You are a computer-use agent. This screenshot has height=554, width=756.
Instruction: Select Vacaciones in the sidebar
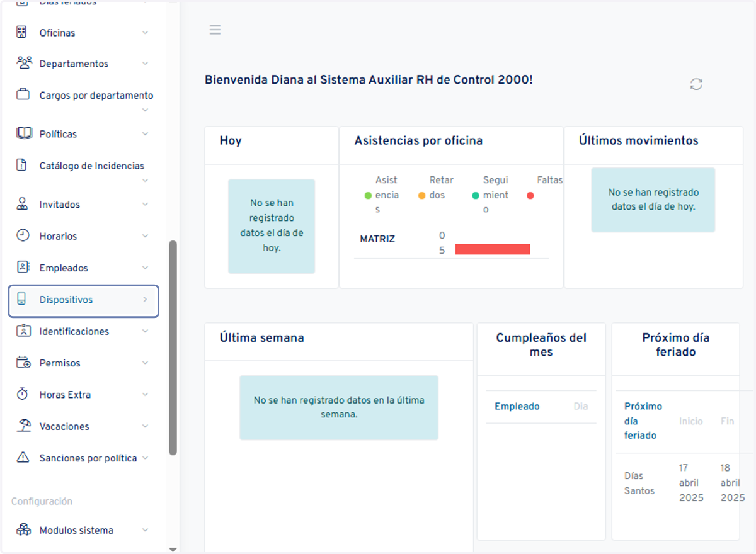(x=83, y=426)
